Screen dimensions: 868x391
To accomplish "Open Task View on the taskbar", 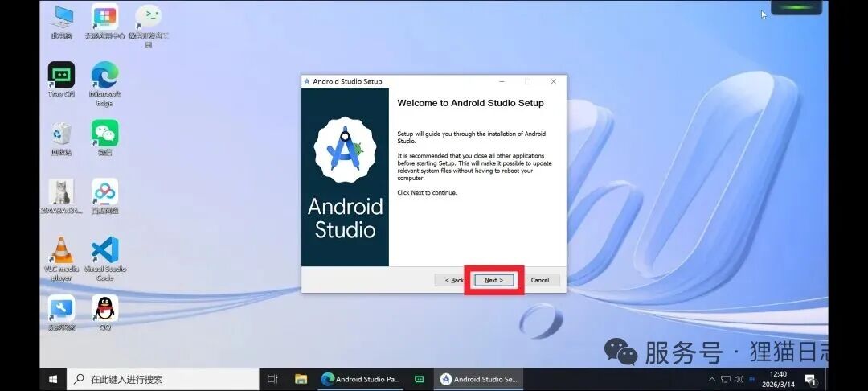I will (x=272, y=380).
